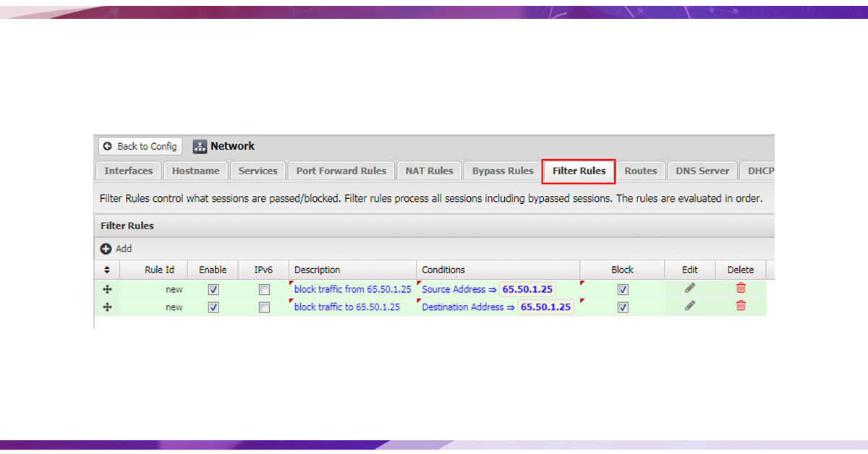This screenshot has width=868, height=454.
Task: Delete the 'block traffic from 65.50.1.25' rule
Action: pyautogui.click(x=741, y=288)
